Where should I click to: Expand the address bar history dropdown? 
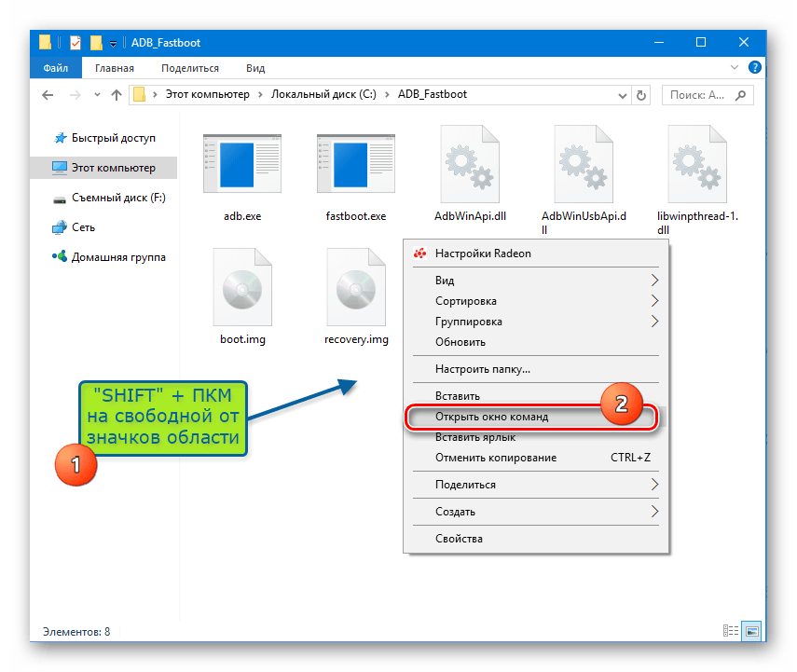622,96
